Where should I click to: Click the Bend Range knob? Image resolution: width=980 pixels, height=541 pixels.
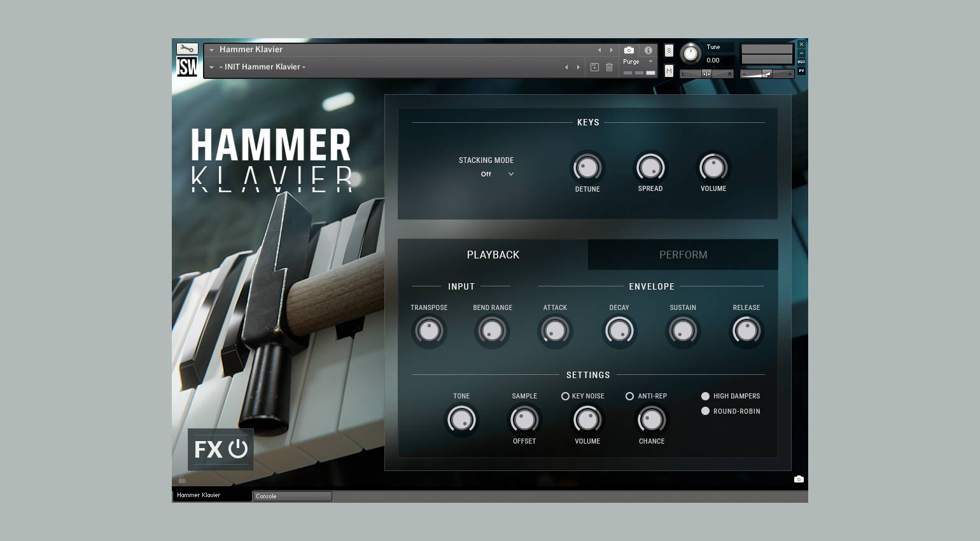[492, 331]
